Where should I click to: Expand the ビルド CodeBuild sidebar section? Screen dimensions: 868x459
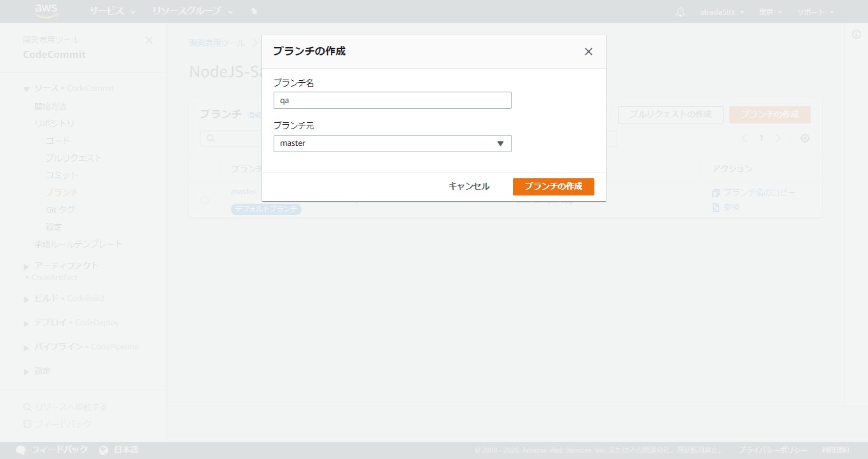[x=25, y=298]
